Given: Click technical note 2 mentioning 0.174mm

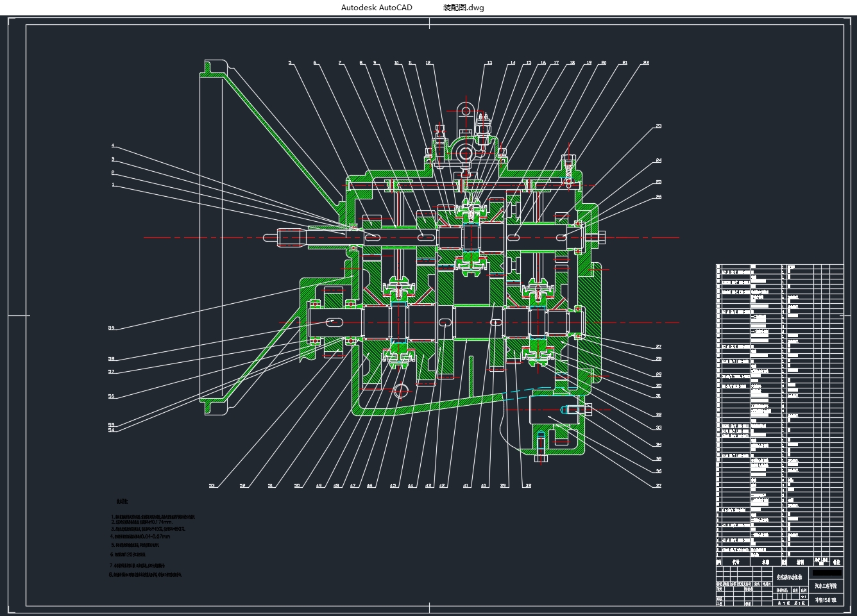Looking at the screenshot, I should pyautogui.click(x=142, y=522).
